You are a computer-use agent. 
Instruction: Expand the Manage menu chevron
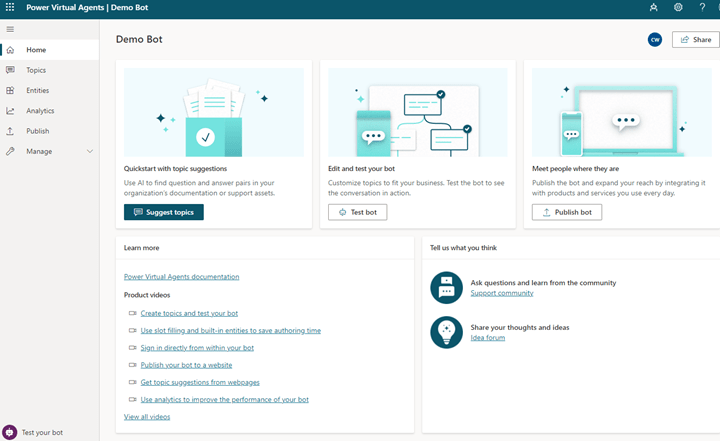90,151
